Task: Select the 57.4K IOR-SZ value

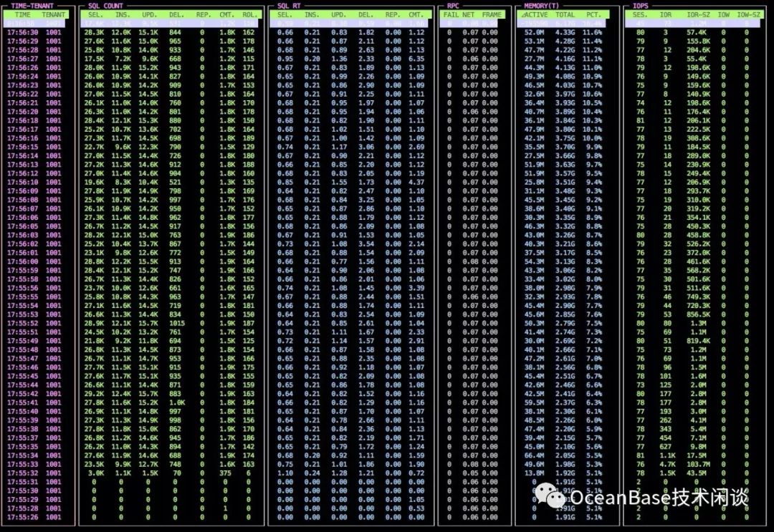Action: 697,32
